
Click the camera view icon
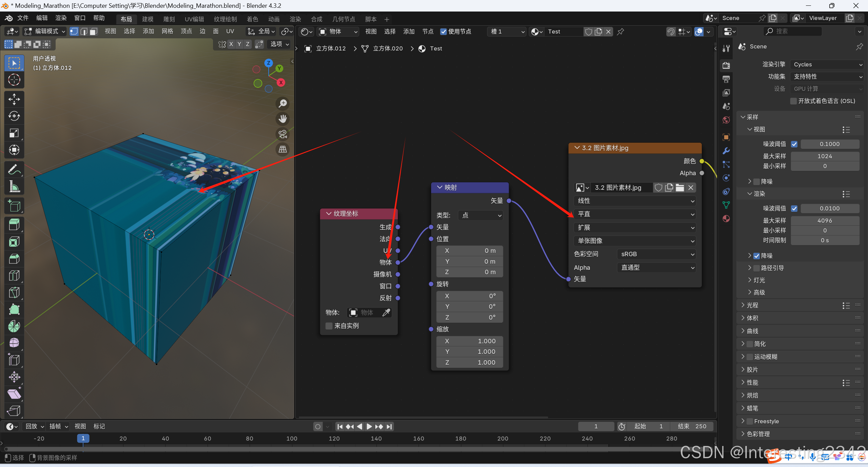[x=283, y=134]
